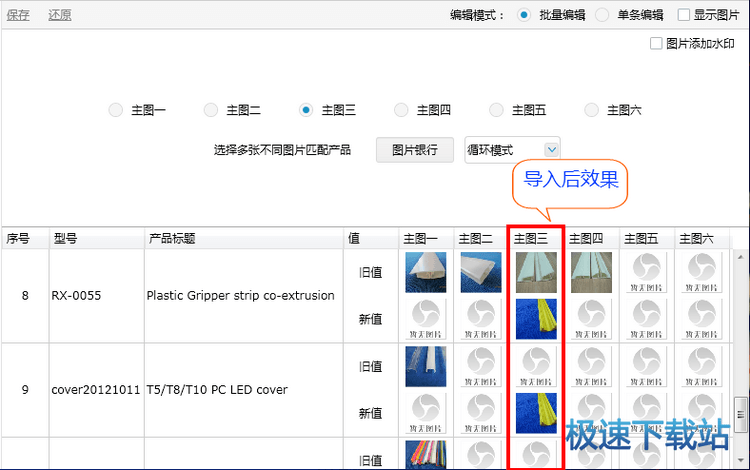Click the 型号 column header
Screen dimensions: 750x470
97,238
